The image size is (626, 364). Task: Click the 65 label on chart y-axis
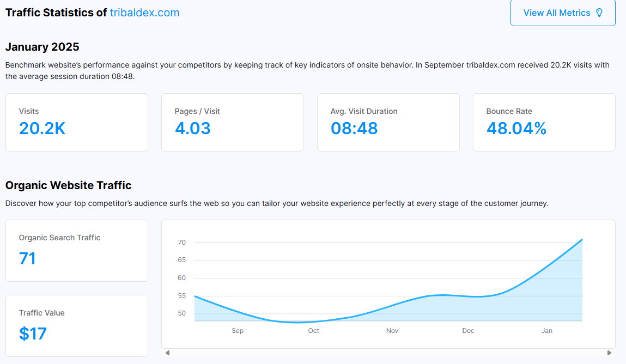(181, 260)
